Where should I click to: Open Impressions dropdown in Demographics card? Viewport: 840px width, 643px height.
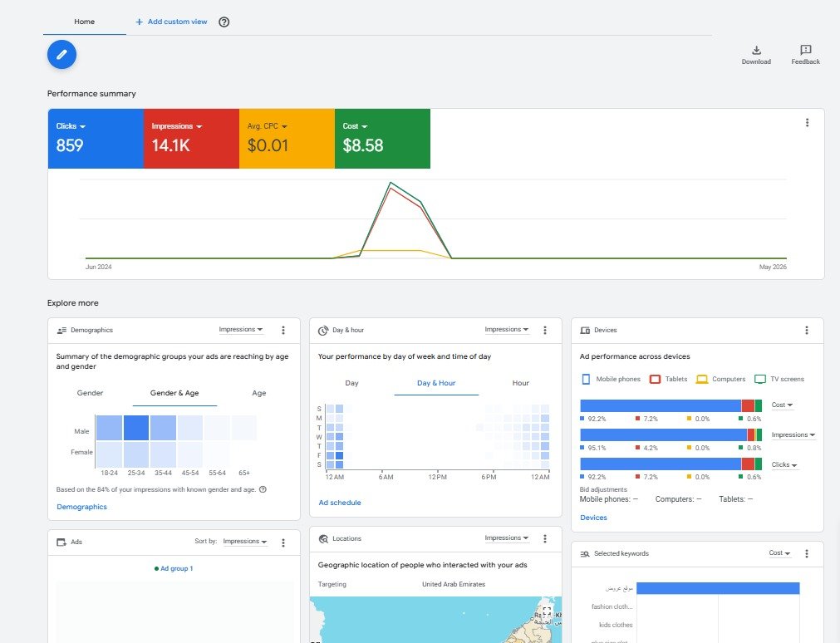[x=241, y=330]
